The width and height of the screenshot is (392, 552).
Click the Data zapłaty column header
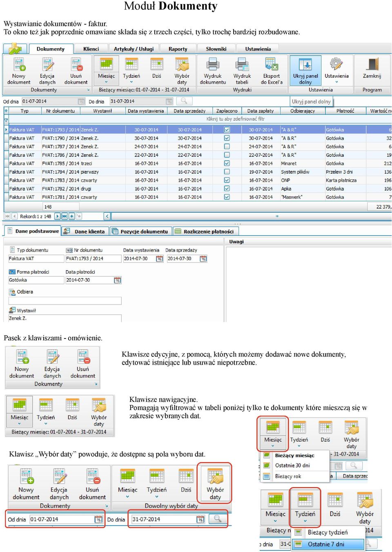point(261,111)
